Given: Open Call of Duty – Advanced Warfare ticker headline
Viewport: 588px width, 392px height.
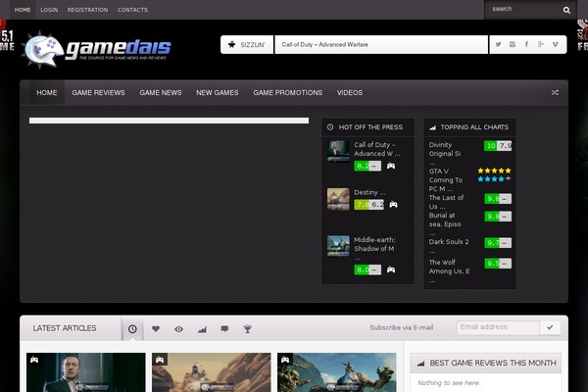Looking at the screenshot, I should coord(324,45).
